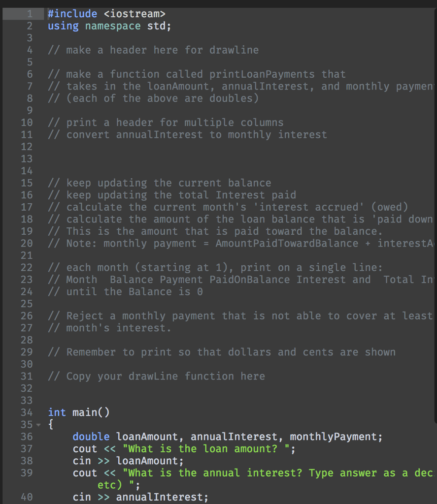Click line number 34 in the gutter
Image resolution: width=437 pixels, height=504 pixels.
[x=27, y=412]
